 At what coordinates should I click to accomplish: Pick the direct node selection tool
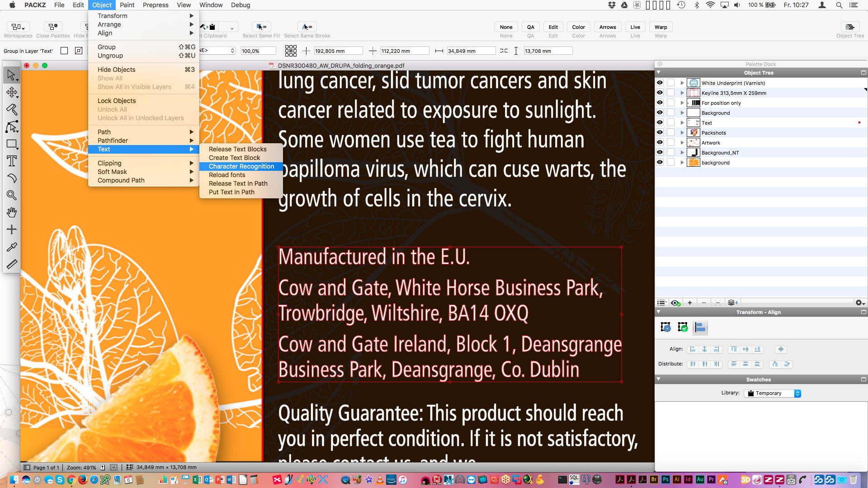click(11, 127)
